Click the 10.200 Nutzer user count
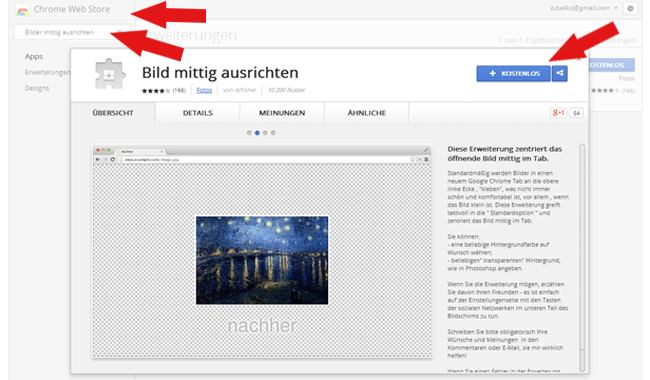 (x=286, y=90)
